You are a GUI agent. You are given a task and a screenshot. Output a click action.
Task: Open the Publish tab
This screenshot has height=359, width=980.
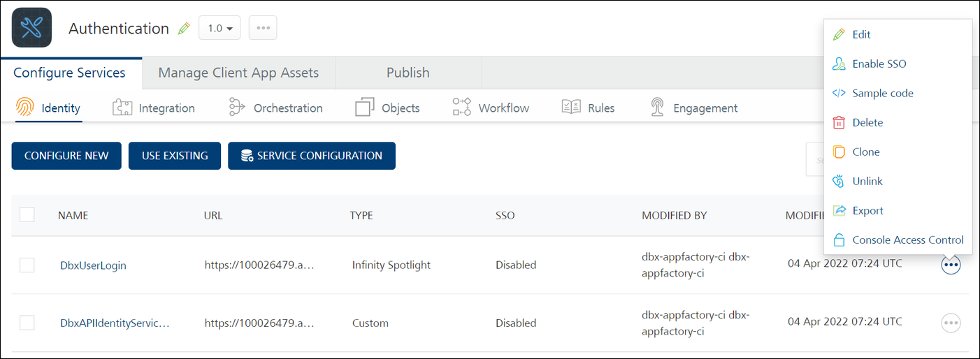pos(408,73)
